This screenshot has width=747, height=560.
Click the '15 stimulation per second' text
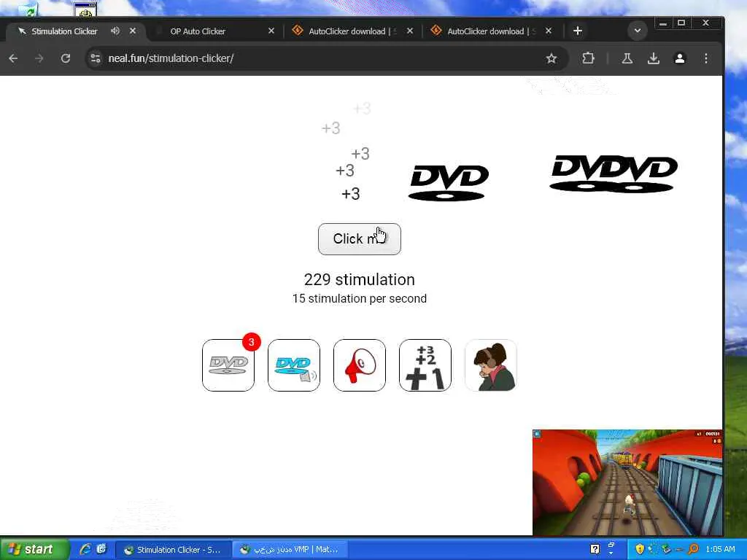360,298
